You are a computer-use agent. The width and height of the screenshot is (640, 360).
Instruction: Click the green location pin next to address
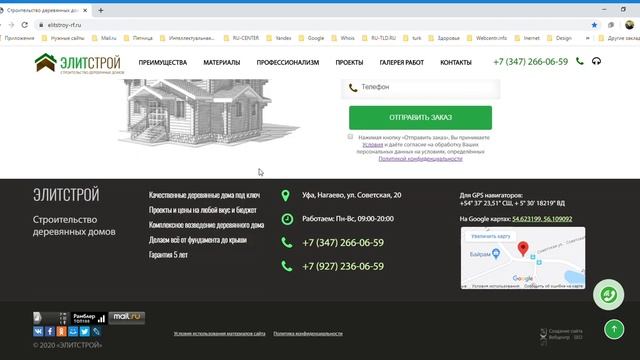(286, 196)
